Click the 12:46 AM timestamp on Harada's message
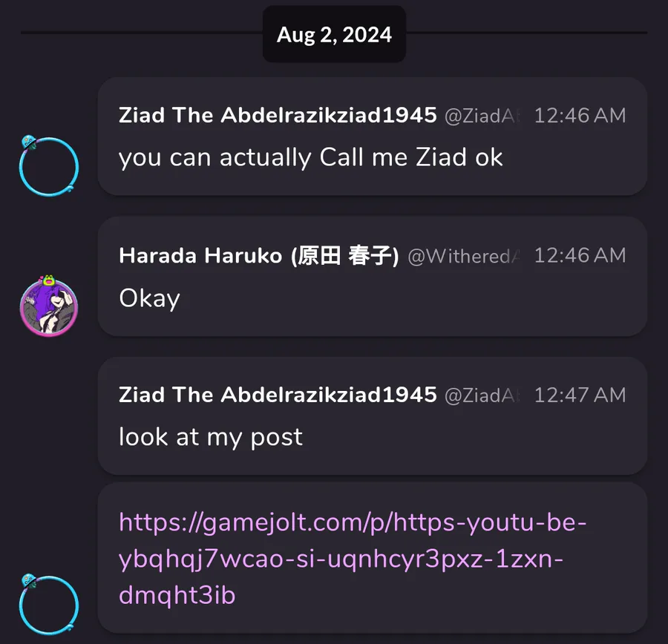The height and width of the screenshot is (644, 668). 580,255
